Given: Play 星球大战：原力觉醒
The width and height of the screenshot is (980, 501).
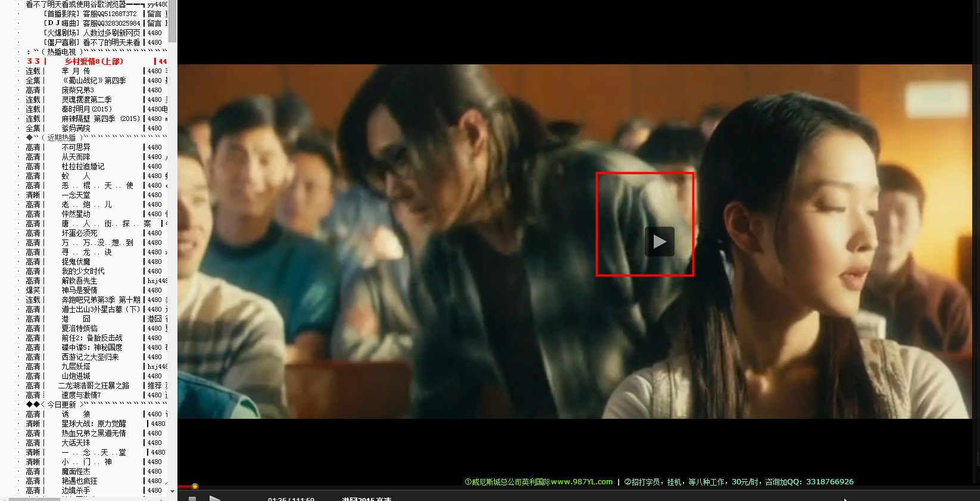Looking at the screenshot, I should click(94, 424).
